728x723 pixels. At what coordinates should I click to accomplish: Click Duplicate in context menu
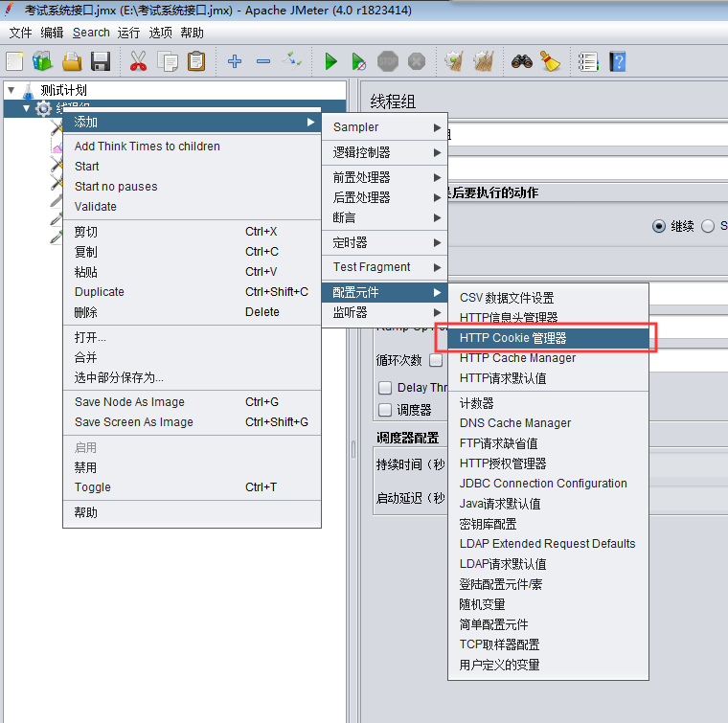click(192, 292)
